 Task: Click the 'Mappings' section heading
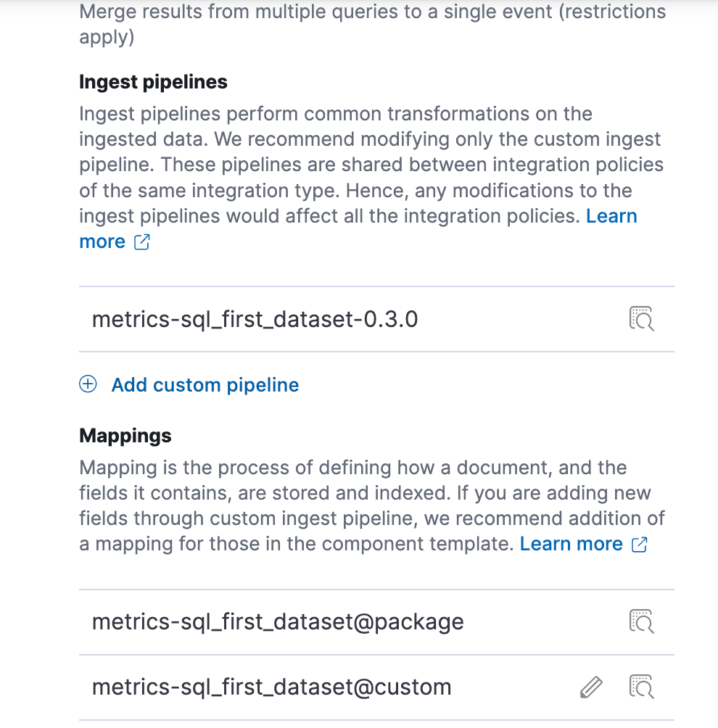(125, 436)
